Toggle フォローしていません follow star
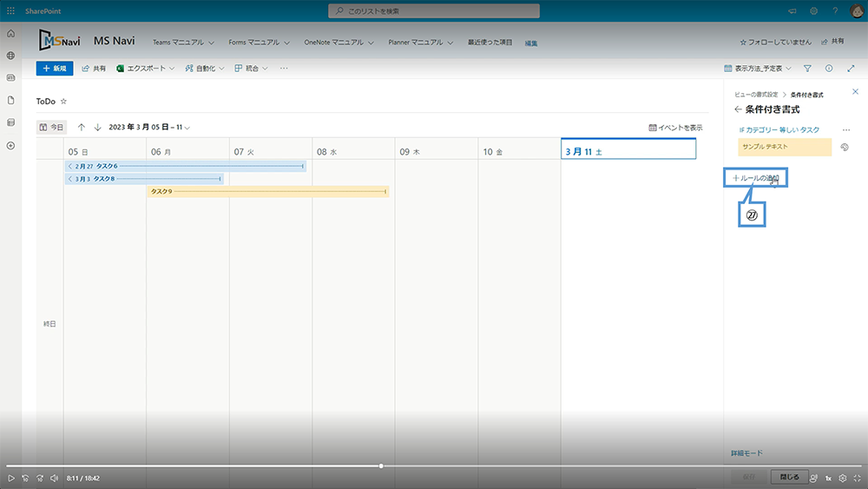Screen dimensions: 868x489 [775, 42]
